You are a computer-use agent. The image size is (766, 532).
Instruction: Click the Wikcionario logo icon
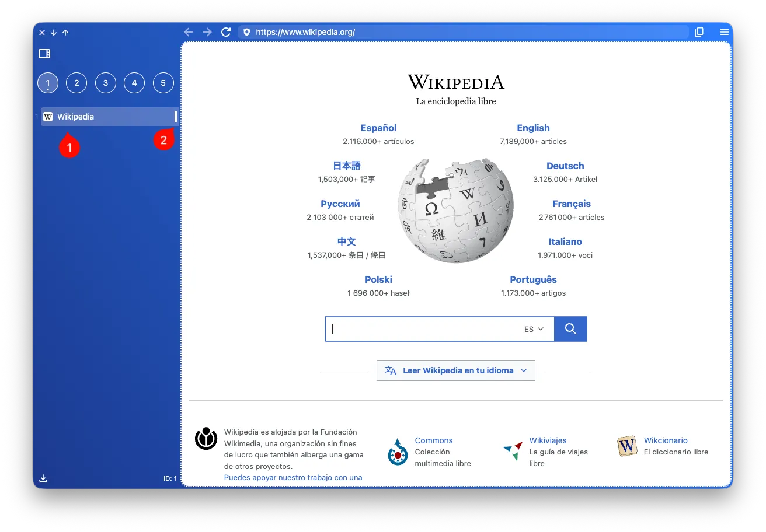pos(627,446)
